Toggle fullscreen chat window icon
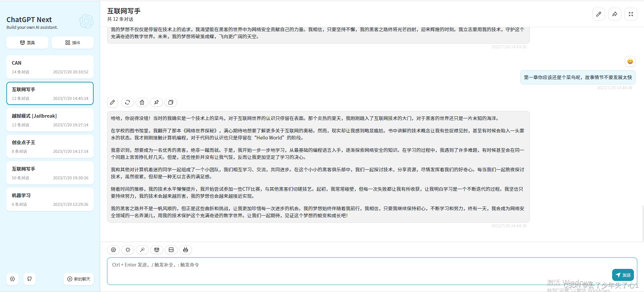 (x=631, y=14)
